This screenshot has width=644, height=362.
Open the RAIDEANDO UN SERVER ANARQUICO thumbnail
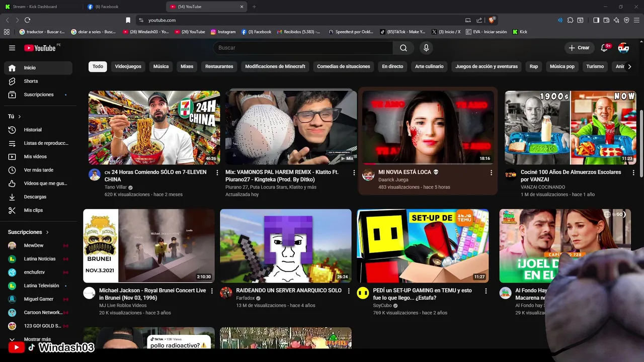point(286,246)
